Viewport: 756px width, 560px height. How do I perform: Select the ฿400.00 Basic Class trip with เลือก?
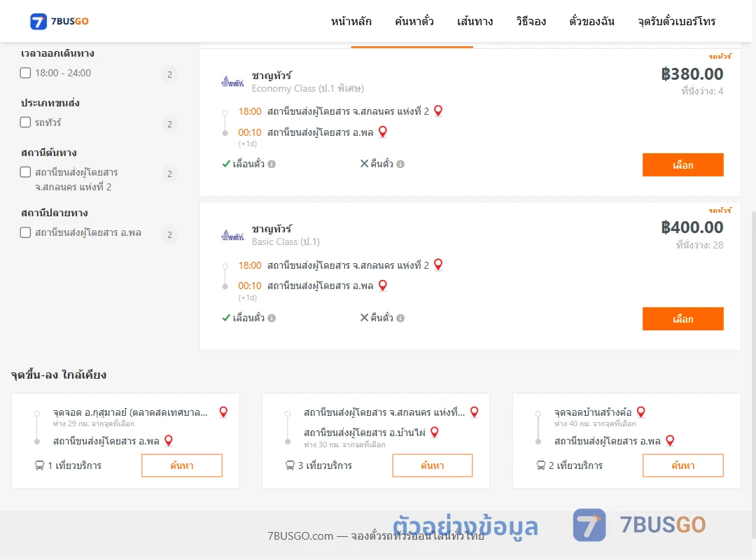click(x=682, y=318)
